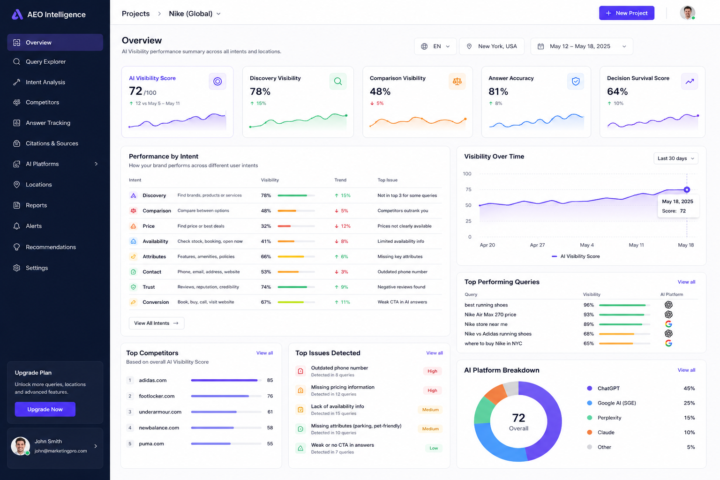Click the AEO Intelligence logo icon

(17, 14)
